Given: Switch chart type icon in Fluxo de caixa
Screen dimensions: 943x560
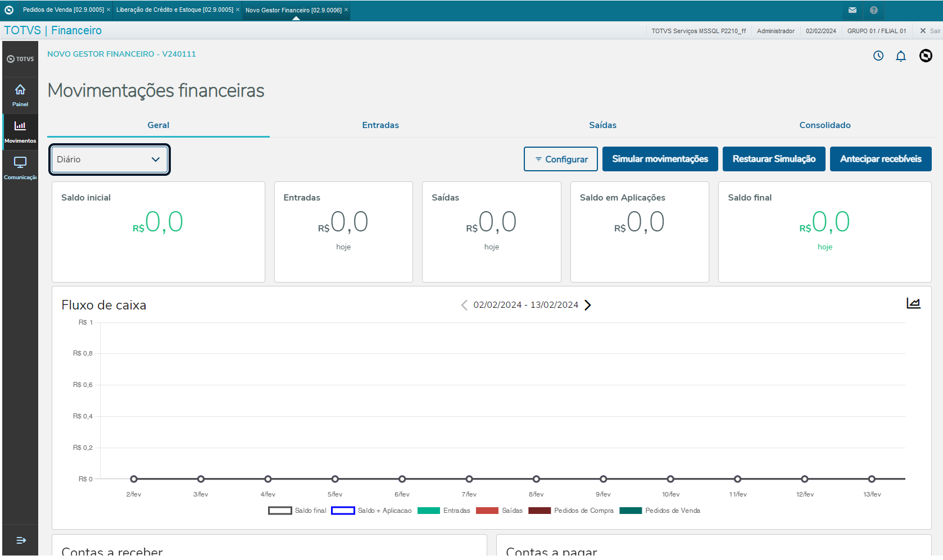Looking at the screenshot, I should point(913,303).
